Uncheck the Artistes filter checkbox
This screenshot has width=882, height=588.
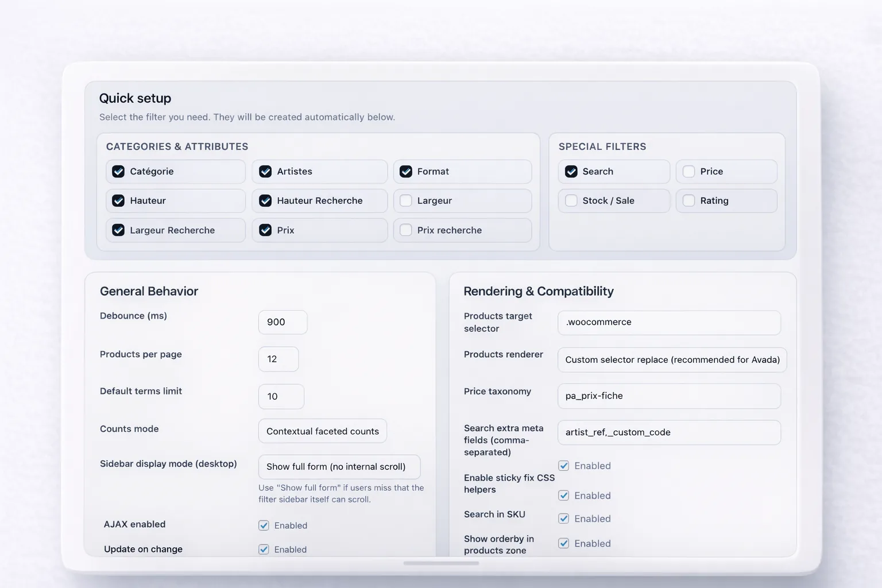click(x=265, y=172)
